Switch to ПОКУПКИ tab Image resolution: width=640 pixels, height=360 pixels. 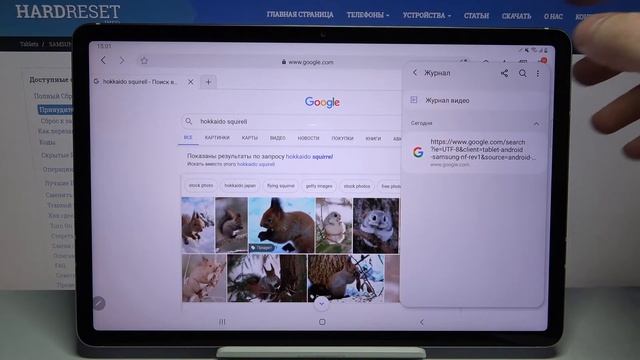click(x=342, y=138)
